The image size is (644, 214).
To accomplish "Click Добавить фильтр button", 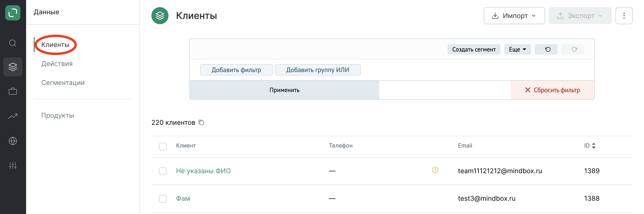I will pos(236,70).
